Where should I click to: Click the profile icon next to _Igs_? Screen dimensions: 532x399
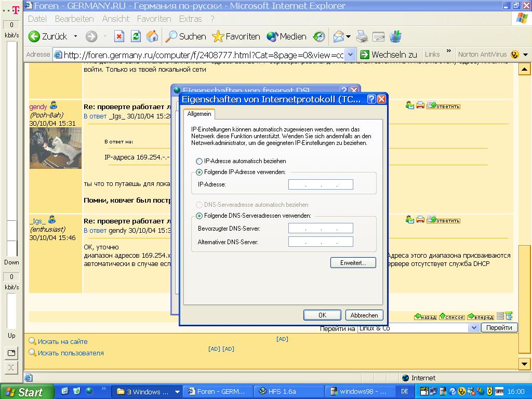pyautogui.click(x=52, y=220)
